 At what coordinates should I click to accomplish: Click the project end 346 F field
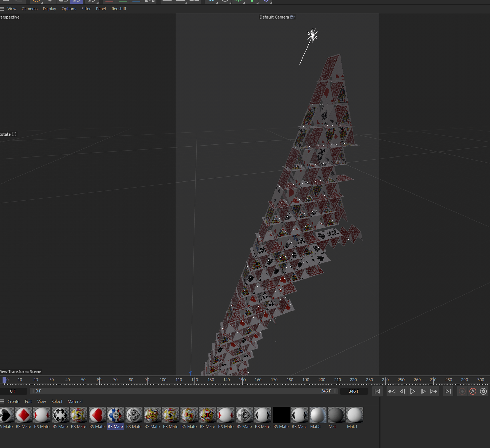pos(354,391)
